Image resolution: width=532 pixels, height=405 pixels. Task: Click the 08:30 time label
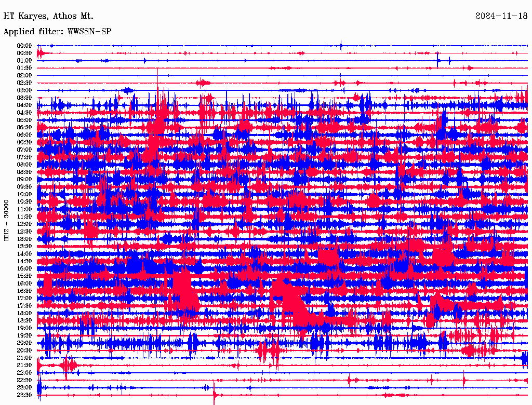pos(24,172)
